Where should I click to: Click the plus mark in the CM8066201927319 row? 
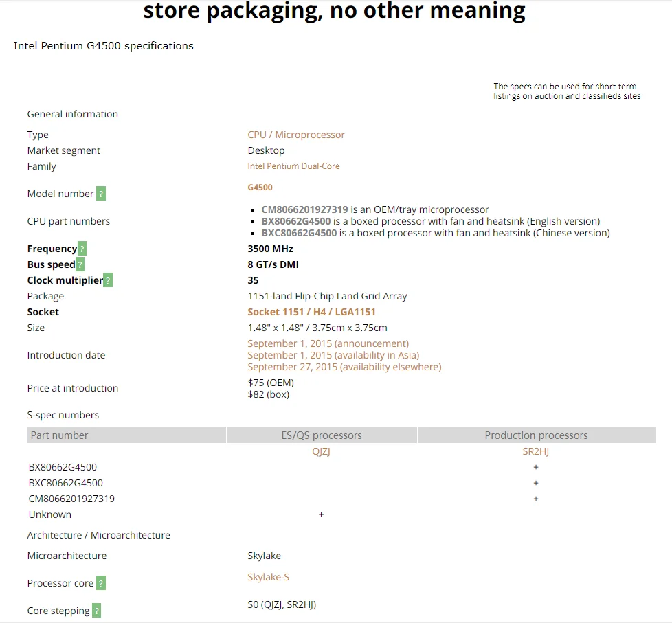click(x=536, y=499)
